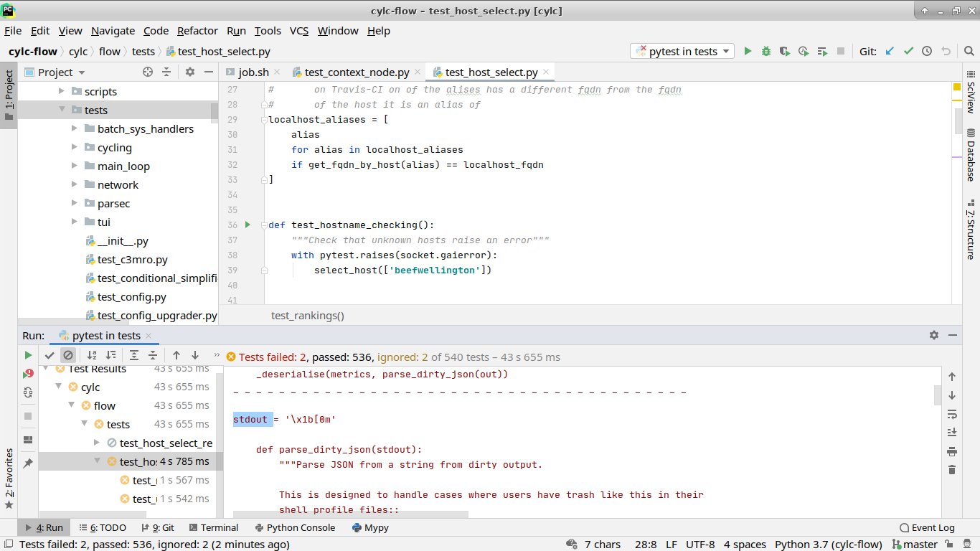Print console output icon
980x551 pixels.
coord(952,451)
